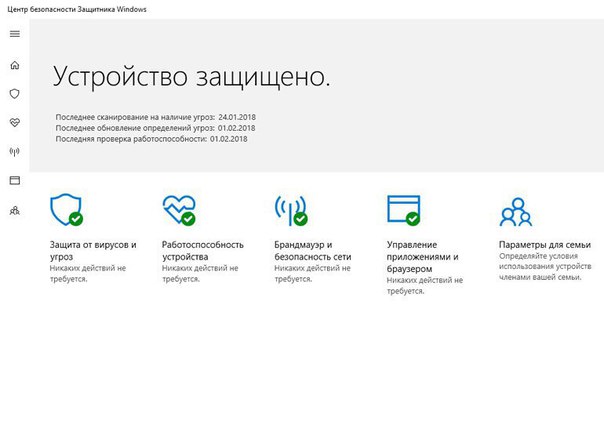The image size is (604, 428).
Task: Click family description 'Определяйте условия использования устройств'
Action: tap(545, 267)
